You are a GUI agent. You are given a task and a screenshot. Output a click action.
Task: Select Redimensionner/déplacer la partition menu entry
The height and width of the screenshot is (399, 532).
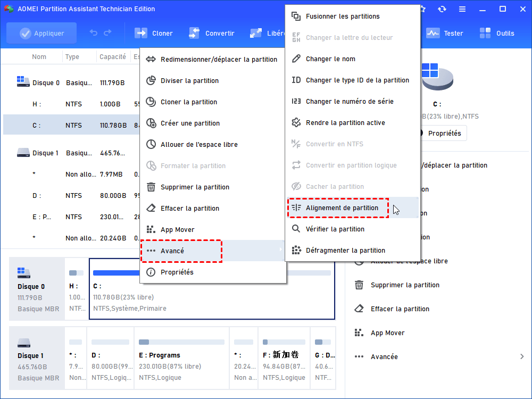tap(213, 60)
